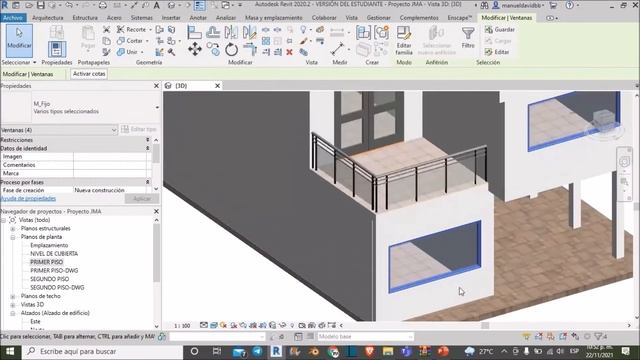Viewport: 640px width, 360px height.
Task: Open the Recorte dropdown arrow
Action: click(x=150, y=29)
